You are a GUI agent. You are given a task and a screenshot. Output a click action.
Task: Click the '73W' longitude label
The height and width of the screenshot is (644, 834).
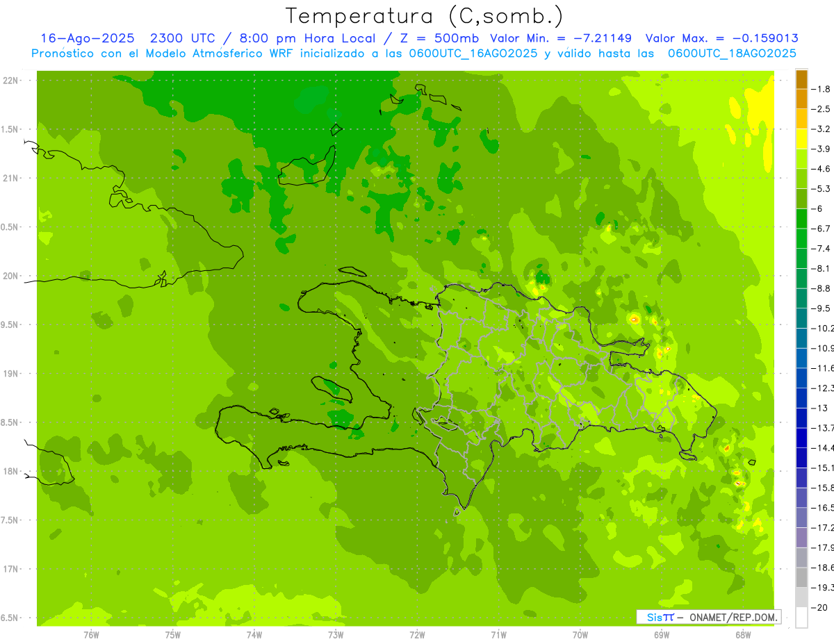(x=335, y=634)
